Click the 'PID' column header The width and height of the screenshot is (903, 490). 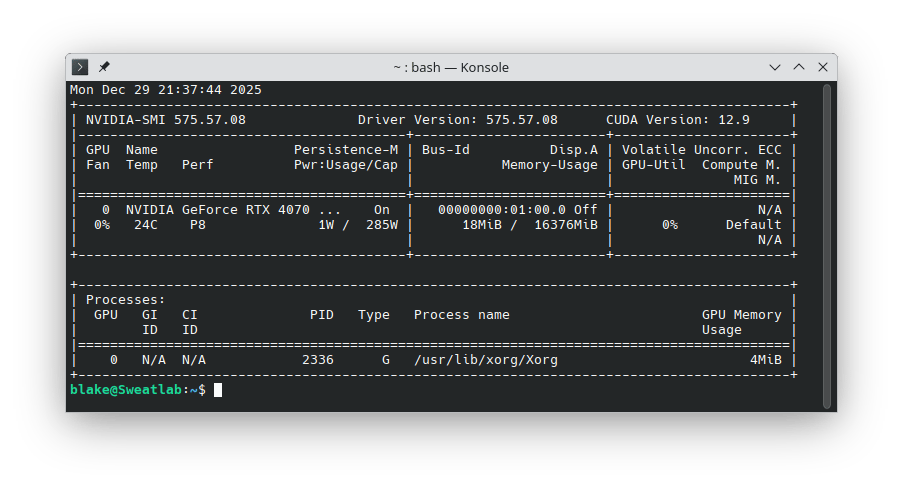tap(322, 315)
